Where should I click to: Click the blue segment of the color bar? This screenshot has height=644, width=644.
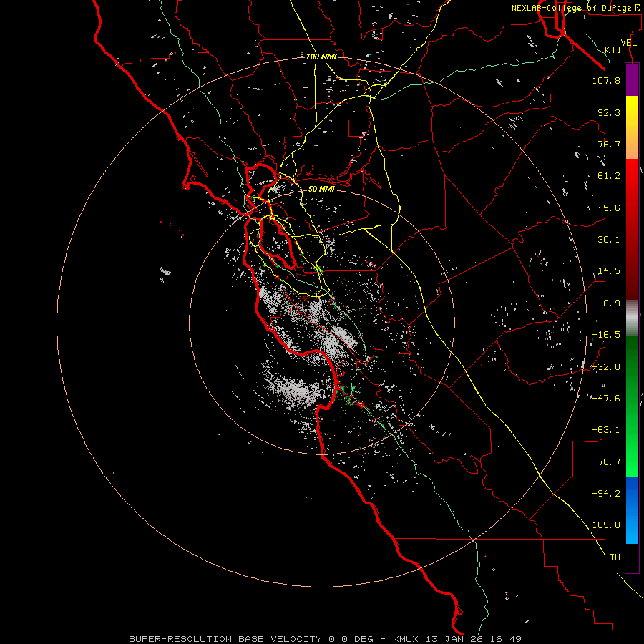632,510
